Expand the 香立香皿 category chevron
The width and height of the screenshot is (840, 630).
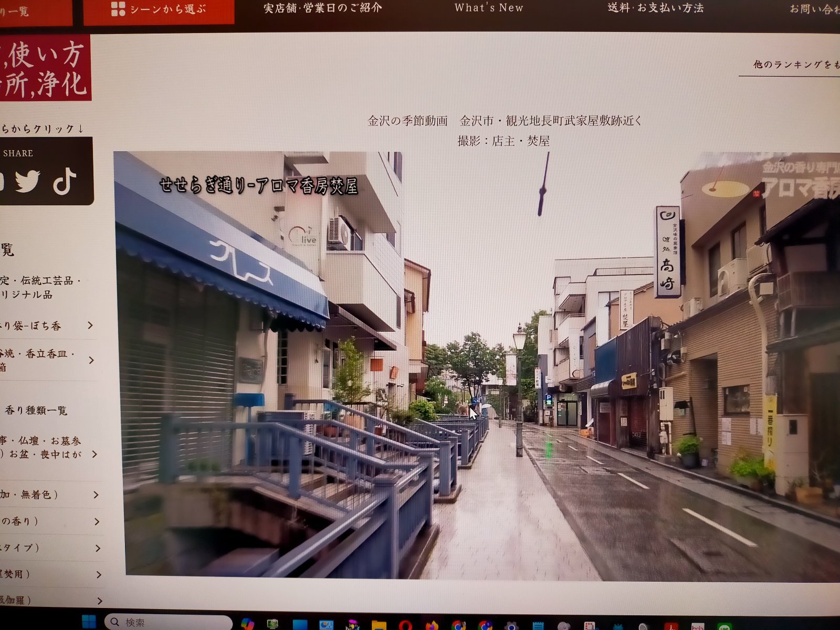[92, 360]
